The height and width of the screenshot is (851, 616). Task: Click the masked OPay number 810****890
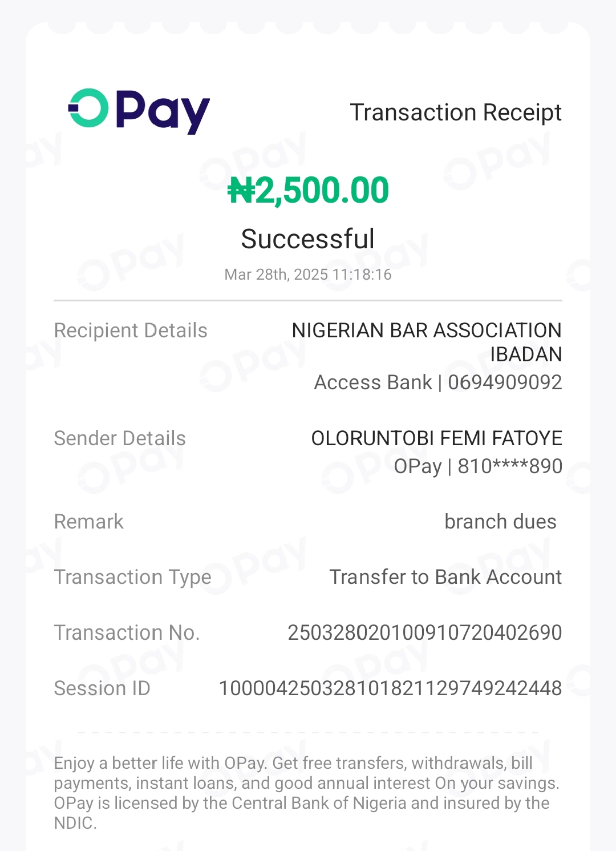pyautogui.click(x=510, y=466)
